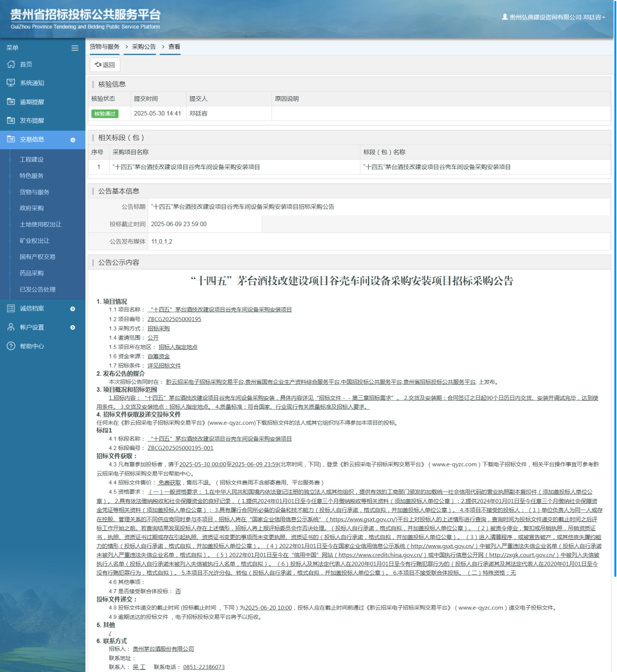Click the 交易信息 transaction info icon
The height and width of the screenshot is (672, 617).
pyautogui.click(x=10, y=139)
